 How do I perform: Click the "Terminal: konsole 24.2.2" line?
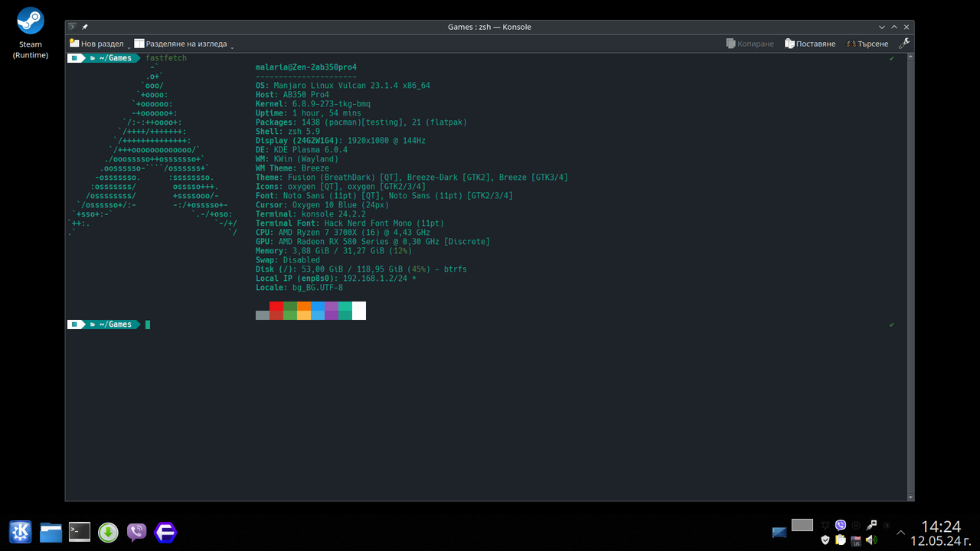pos(311,214)
